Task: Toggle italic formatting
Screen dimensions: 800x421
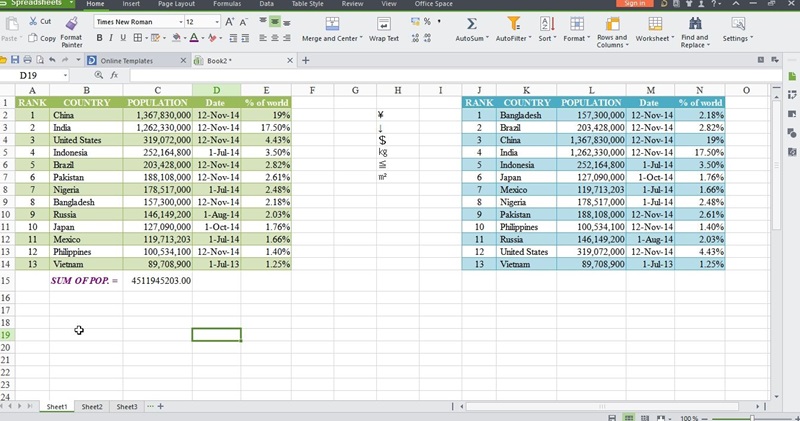Action: coord(112,38)
